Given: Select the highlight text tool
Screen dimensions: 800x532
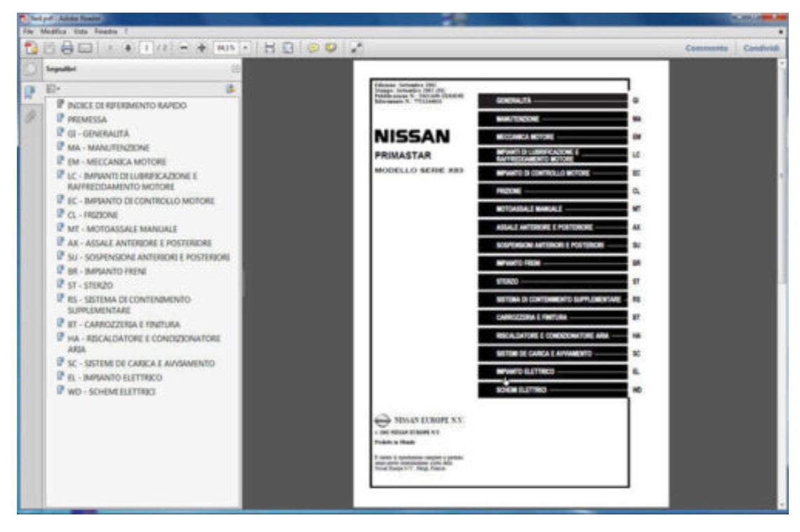Looking at the screenshot, I should 331,48.
